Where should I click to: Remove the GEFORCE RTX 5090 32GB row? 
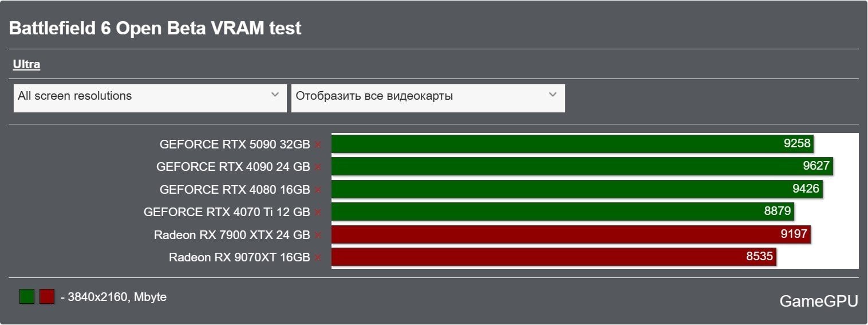pyautogui.click(x=318, y=145)
